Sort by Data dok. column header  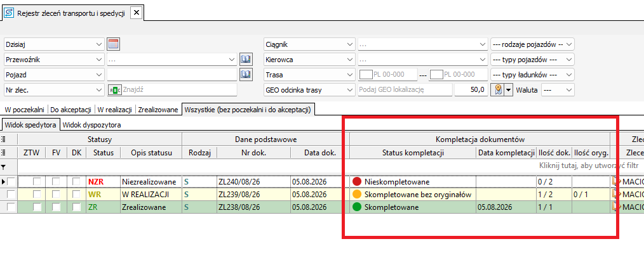pos(320,153)
